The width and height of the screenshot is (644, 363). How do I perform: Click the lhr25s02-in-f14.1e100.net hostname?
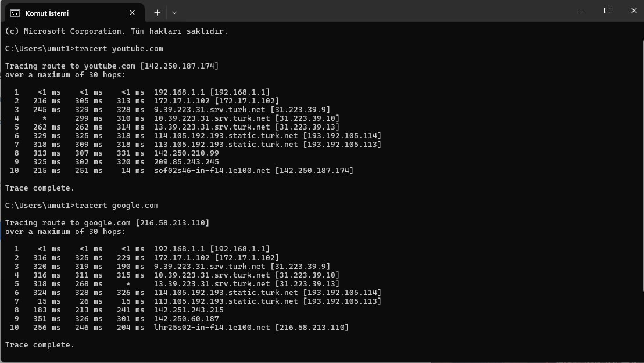212,327
